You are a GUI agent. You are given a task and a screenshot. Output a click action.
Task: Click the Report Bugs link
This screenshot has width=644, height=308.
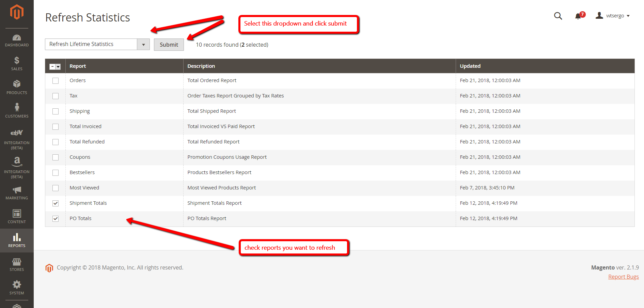point(624,277)
